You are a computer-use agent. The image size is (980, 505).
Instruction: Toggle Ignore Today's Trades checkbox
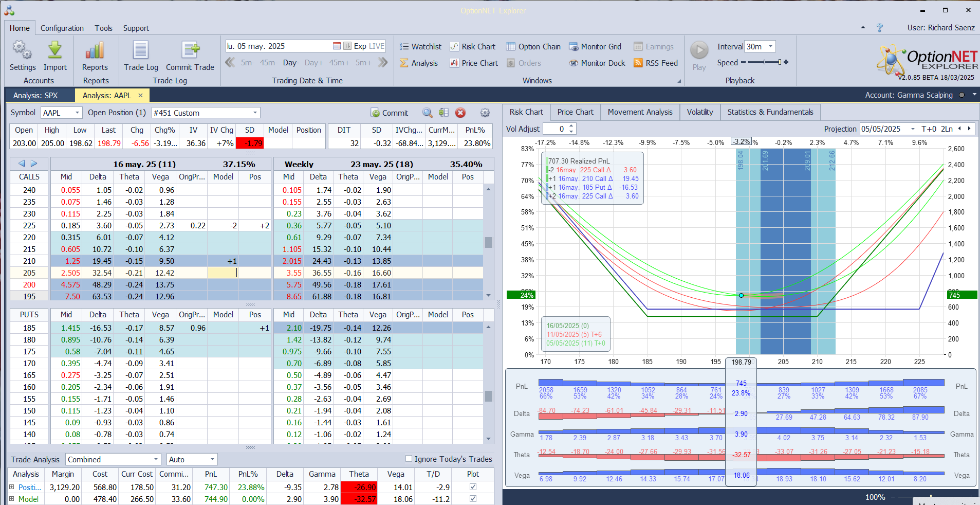click(x=409, y=459)
